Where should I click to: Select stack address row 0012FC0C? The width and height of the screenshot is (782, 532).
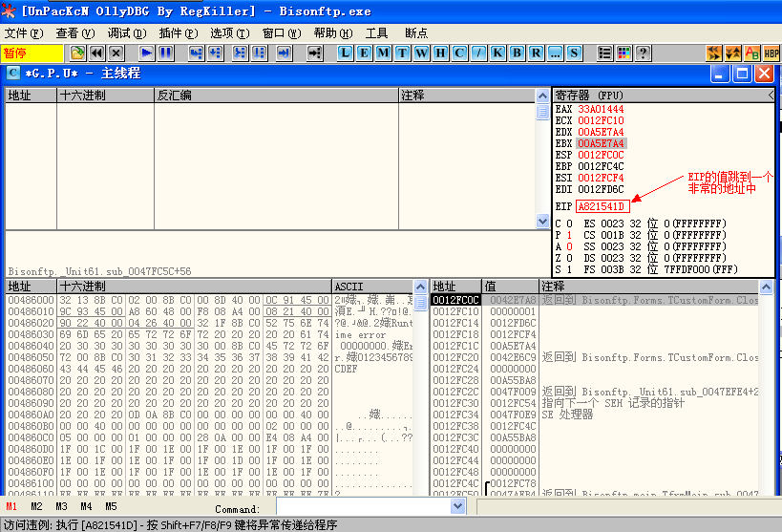pos(594,300)
